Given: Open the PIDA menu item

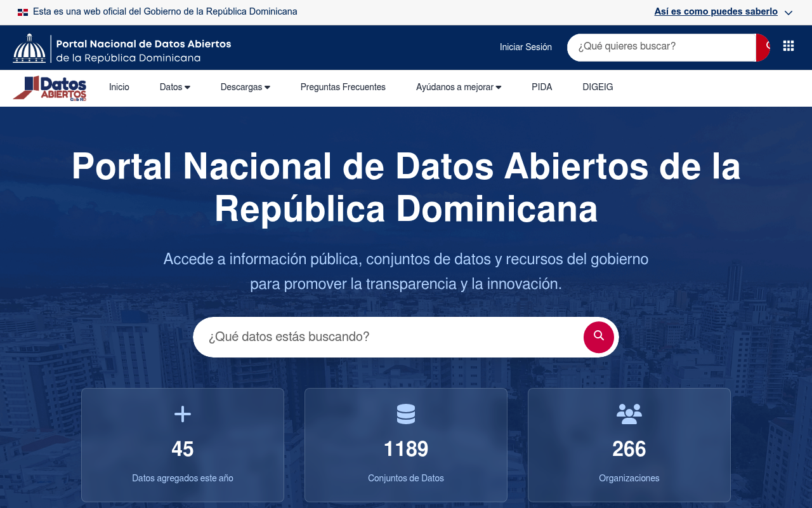Looking at the screenshot, I should pyautogui.click(x=542, y=87).
